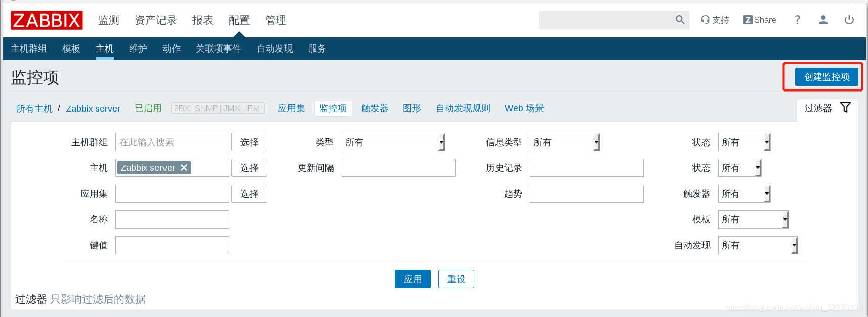
Task: Click the search magnifier icon
Action: pos(680,20)
